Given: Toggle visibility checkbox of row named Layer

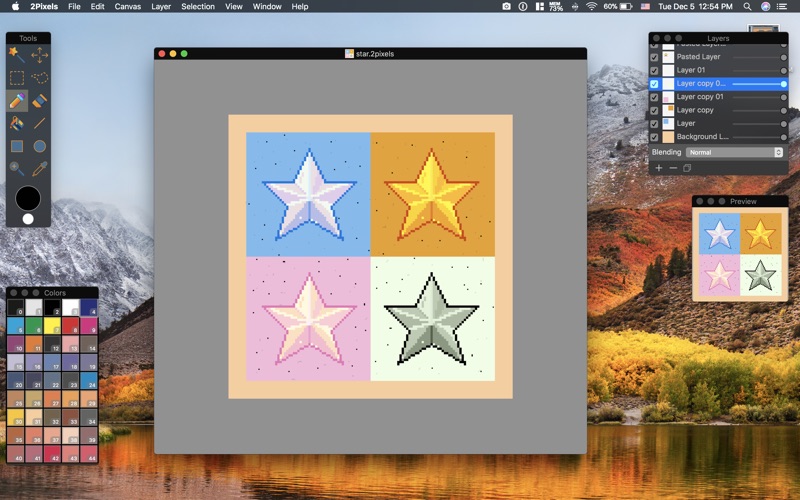Looking at the screenshot, I should coord(654,123).
